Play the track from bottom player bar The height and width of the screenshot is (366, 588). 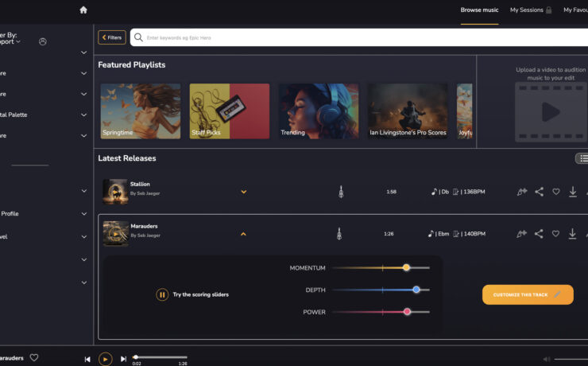[106, 360]
